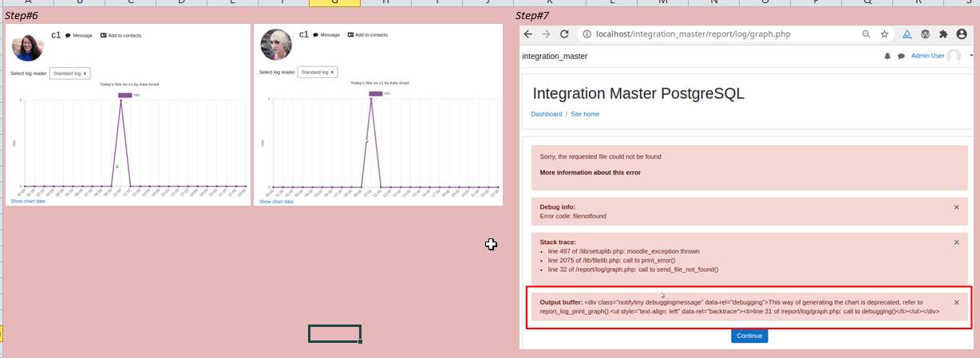980x358 pixels.
Task: Click stack trace line 2075 of /lib/filelib.php
Action: click(611, 260)
